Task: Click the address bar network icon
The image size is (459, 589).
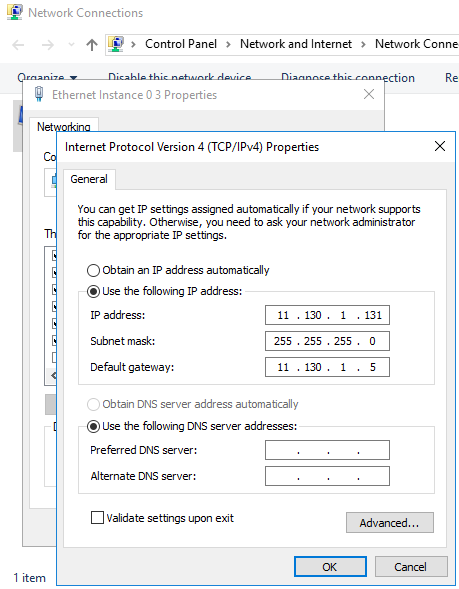Action: click(x=116, y=44)
